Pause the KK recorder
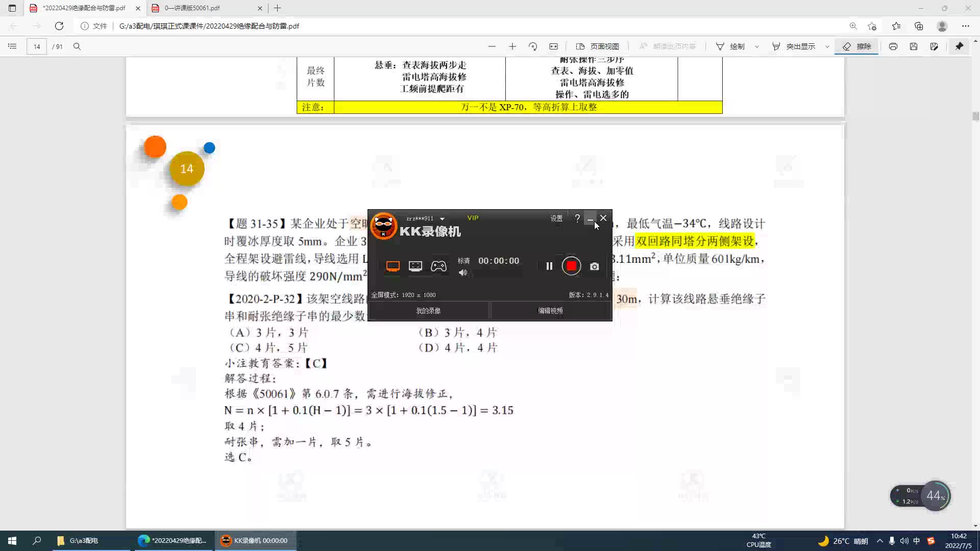Screen dimensions: 980x551 pyautogui.click(x=549, y=266)
